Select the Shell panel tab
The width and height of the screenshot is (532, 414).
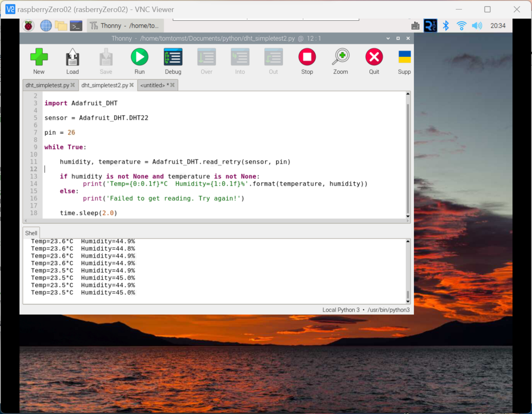click(x=31, y=233)
